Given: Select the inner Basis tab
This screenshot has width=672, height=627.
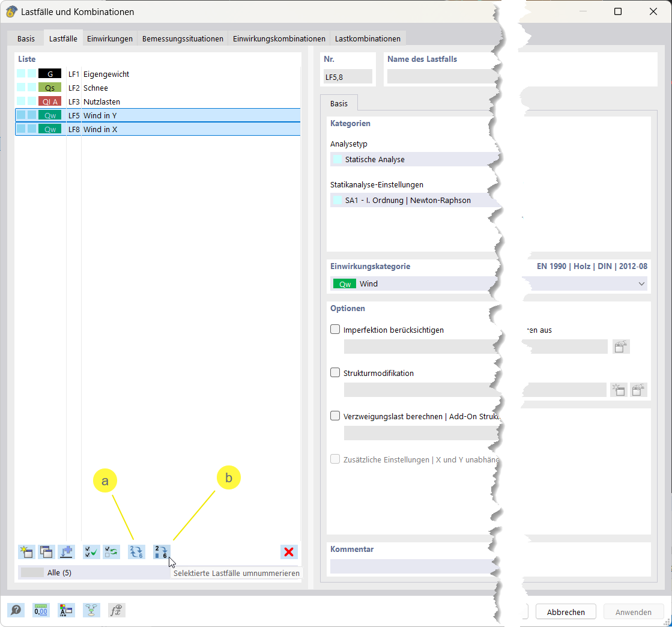Looking at the screenshot, I should tap(339, 103).
